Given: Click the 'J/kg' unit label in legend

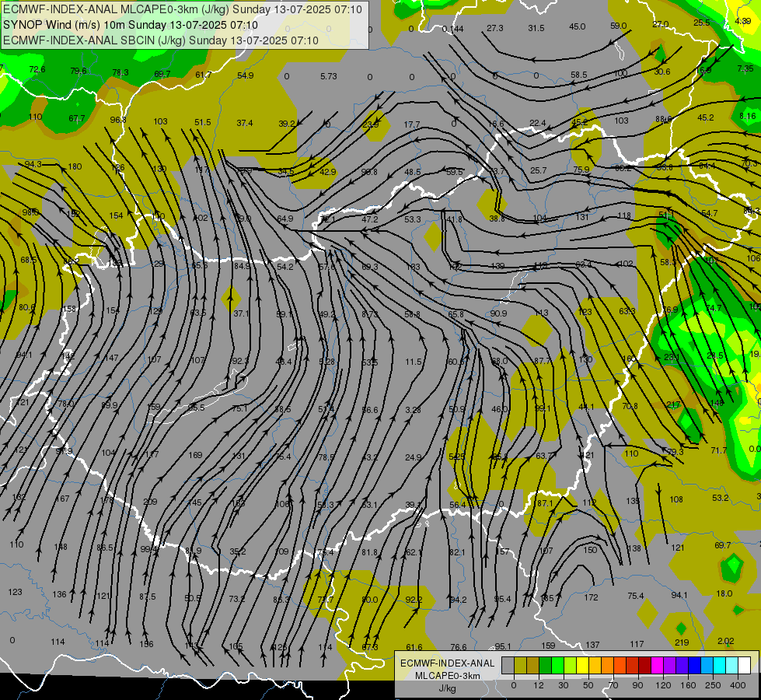Looking at the screenshot, I should coord(447,688).
